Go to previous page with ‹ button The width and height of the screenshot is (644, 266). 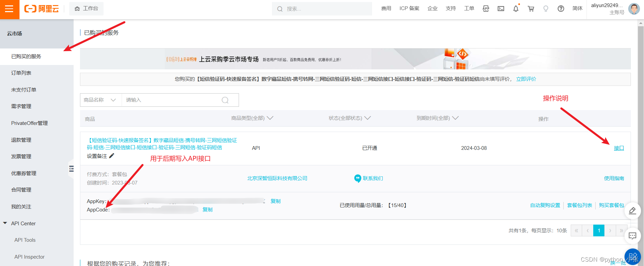point(588,231)
